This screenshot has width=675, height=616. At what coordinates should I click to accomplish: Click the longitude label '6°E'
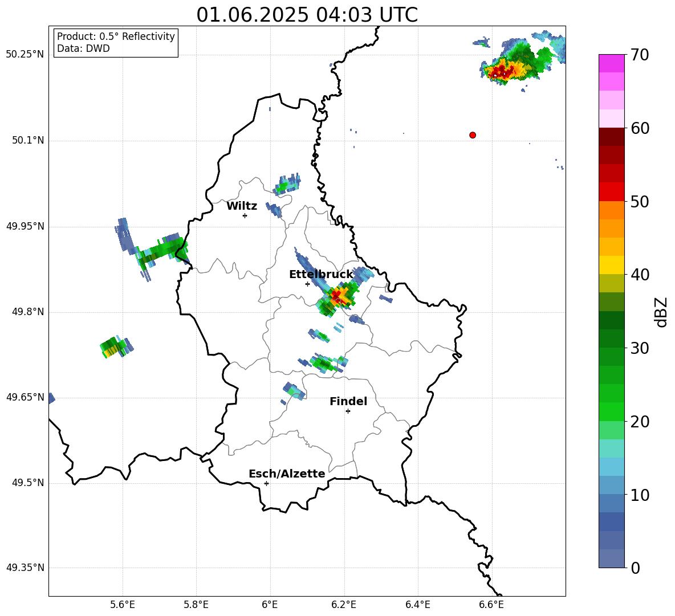pyautogui.click(x=270, y=605)
